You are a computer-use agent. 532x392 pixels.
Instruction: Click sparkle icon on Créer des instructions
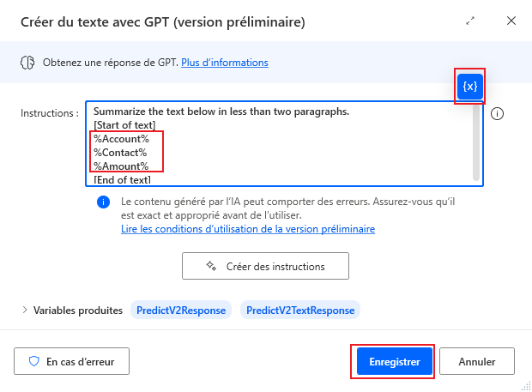(x=210, y=266)
